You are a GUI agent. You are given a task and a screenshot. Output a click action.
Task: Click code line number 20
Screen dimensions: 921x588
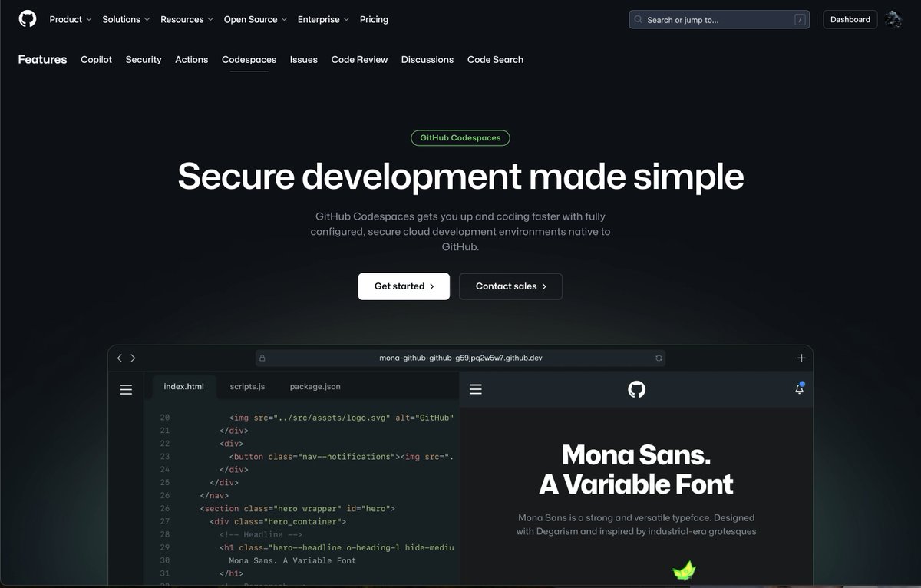coord(164,418)
